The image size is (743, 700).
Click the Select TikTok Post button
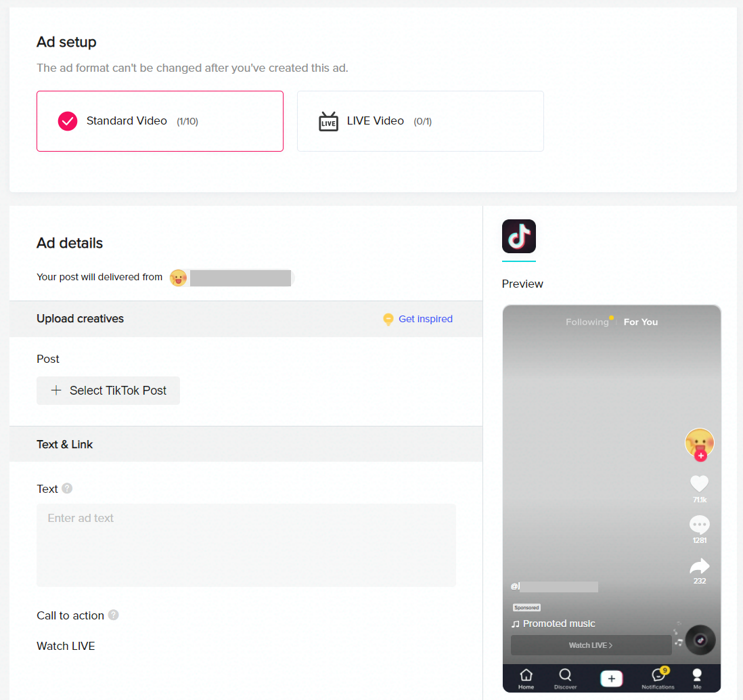point(108,391)
